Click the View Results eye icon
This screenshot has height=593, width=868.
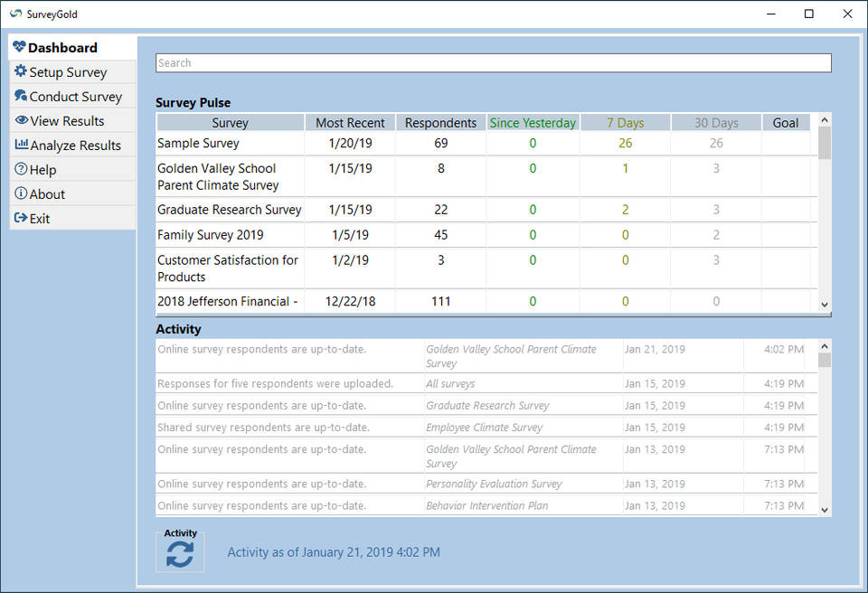[x=22, y=120]
